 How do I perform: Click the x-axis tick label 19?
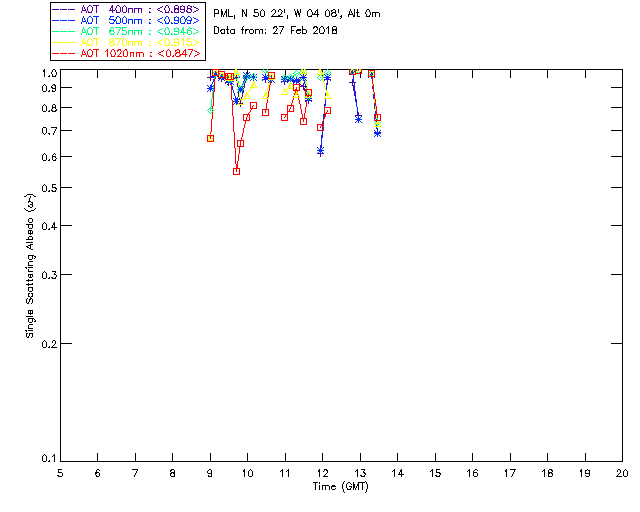pyautogui.click(x=585, y=473)
